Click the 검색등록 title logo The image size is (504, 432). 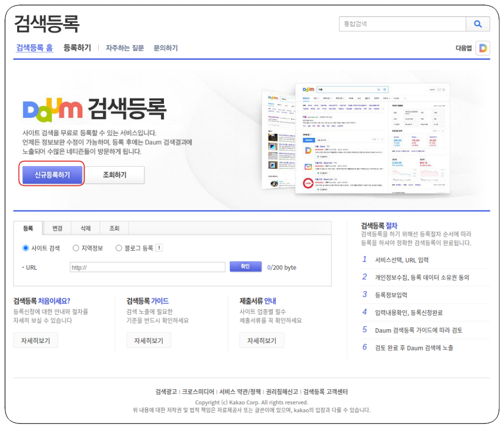click(x=47, y=24)
